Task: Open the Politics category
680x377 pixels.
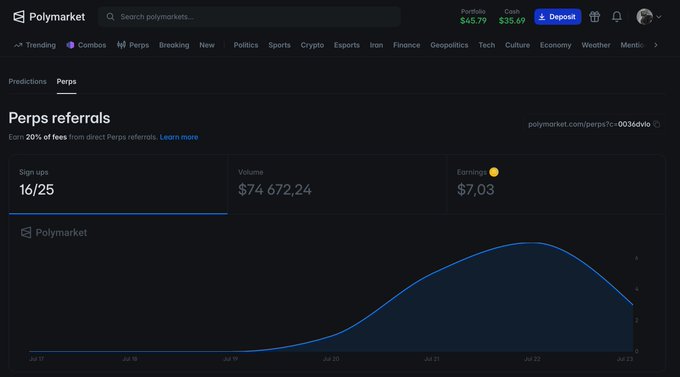Action: tap(246, 45)
